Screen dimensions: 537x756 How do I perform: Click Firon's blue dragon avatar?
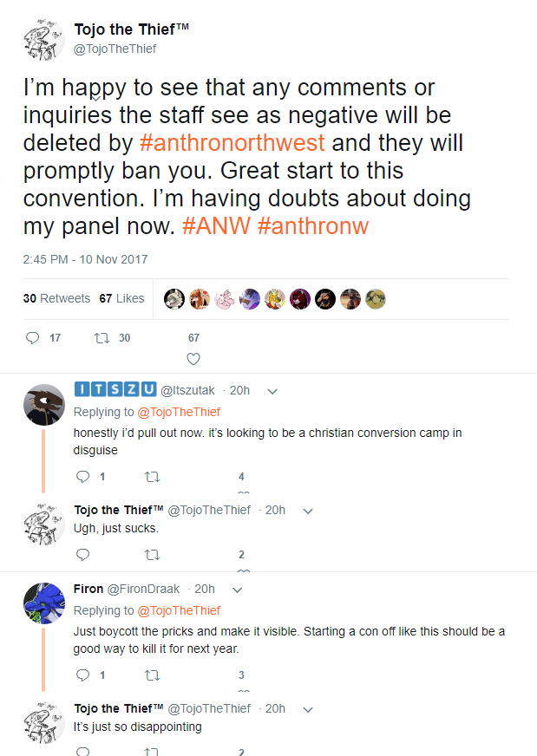pyautogui.click(x=43, y=603)
